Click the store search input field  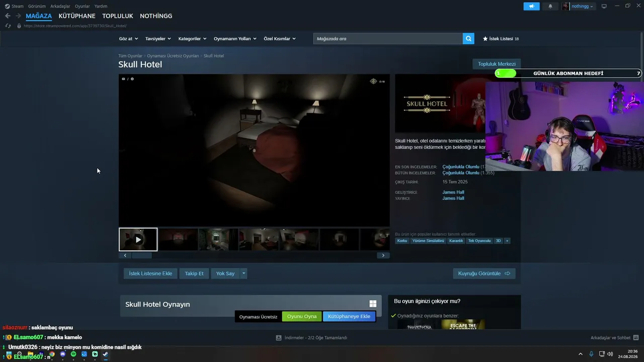[388, 39]
